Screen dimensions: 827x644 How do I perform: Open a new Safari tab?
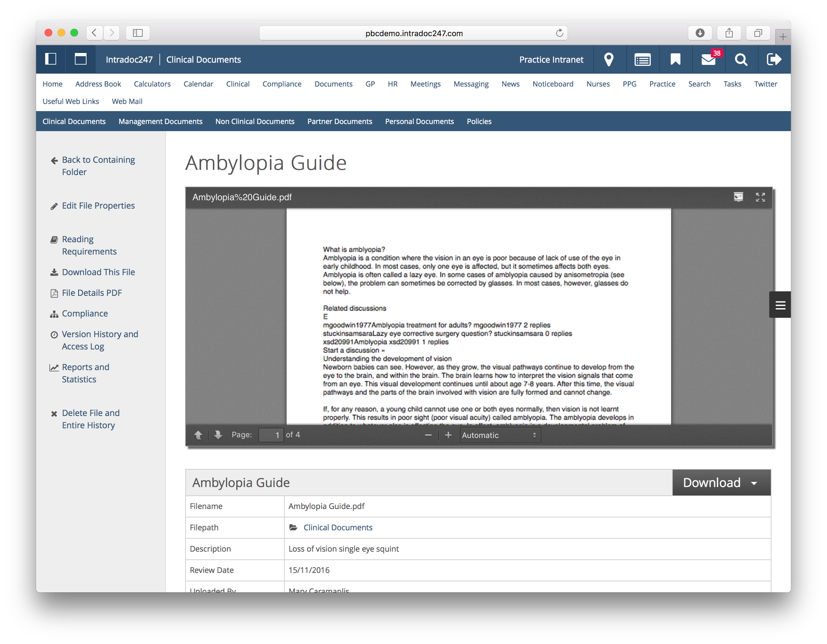coord(783,37)
